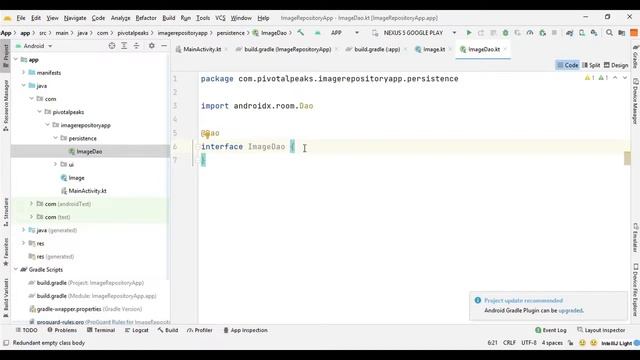
Task: Toggle the Build Variants side panel
Action: [5, 298]
